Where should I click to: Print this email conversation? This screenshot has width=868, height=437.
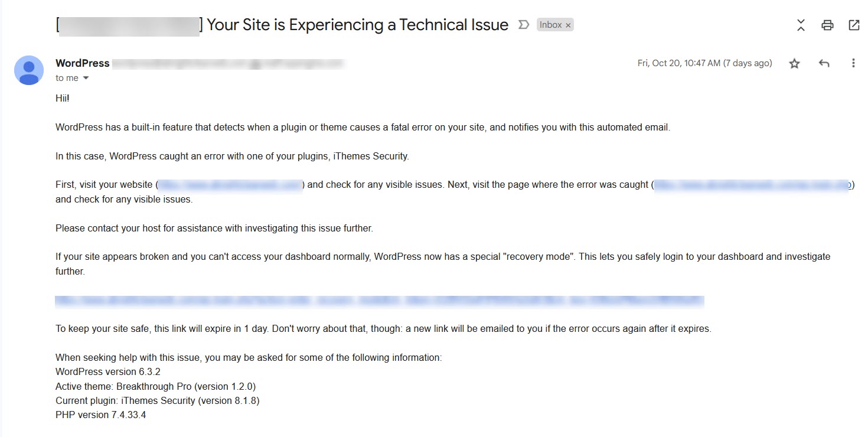[827, 25]
